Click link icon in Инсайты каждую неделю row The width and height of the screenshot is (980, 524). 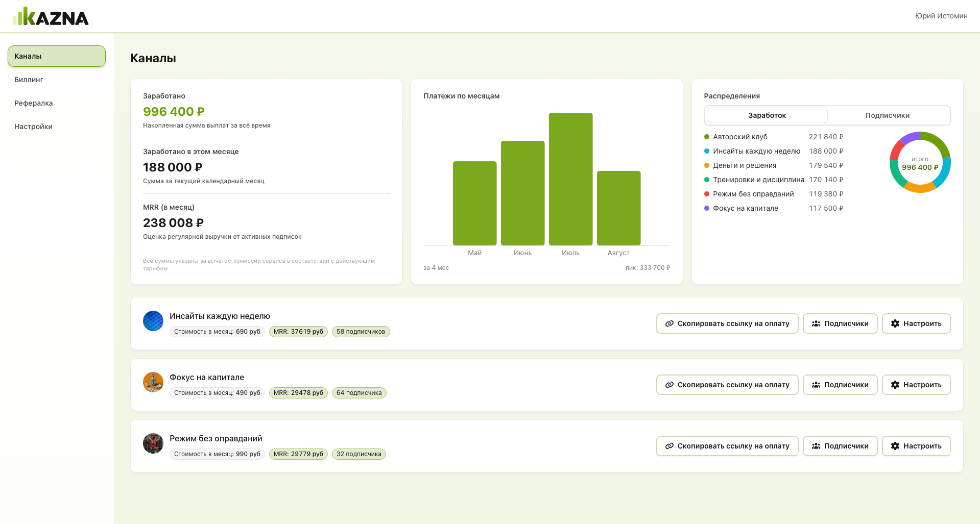[669, 323]
